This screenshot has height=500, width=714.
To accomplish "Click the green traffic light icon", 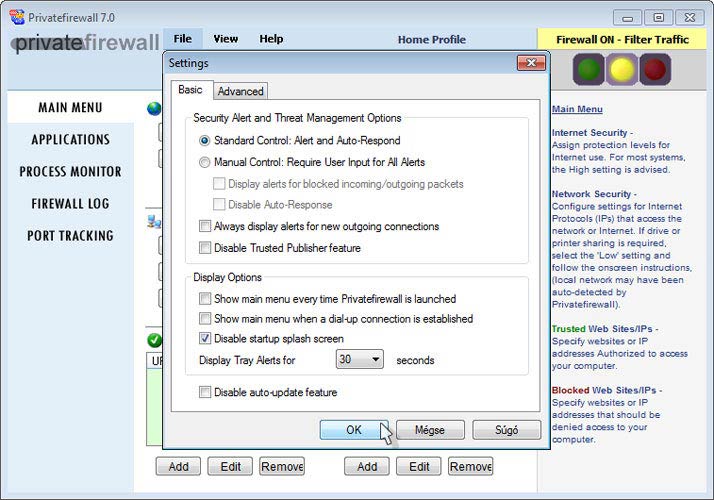I will (588, 70).
